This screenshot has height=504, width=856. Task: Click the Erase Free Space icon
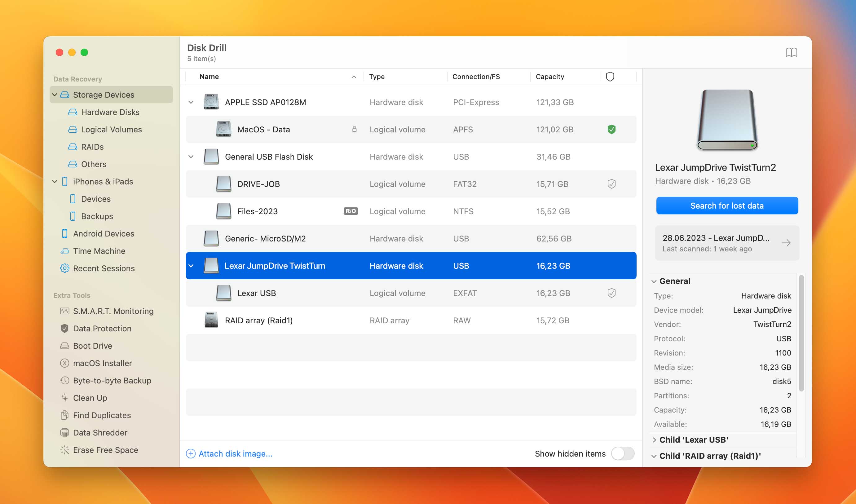coord(65,449)
